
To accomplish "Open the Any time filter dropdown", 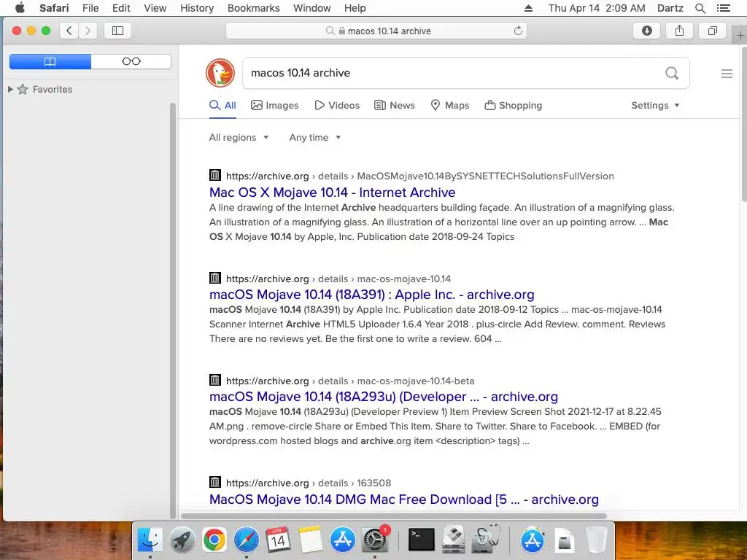I will (315, 138).
